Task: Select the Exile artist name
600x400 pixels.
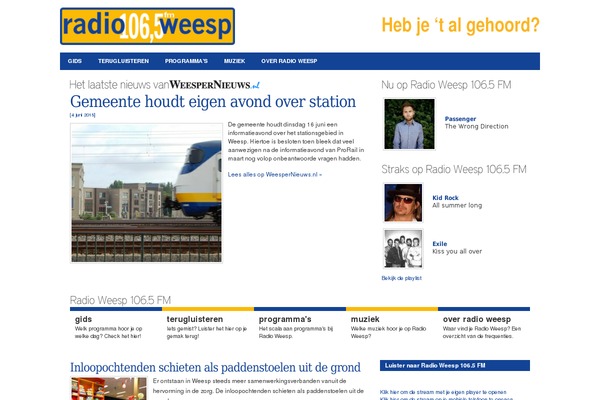Action: click(x=440, y=244)
